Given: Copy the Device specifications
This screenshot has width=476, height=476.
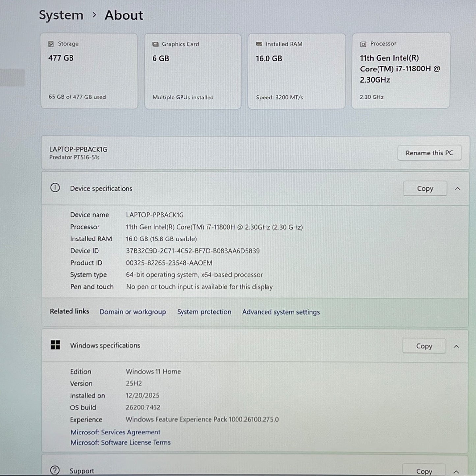Looking at the screenshot, I should click(x=425, y=189).
